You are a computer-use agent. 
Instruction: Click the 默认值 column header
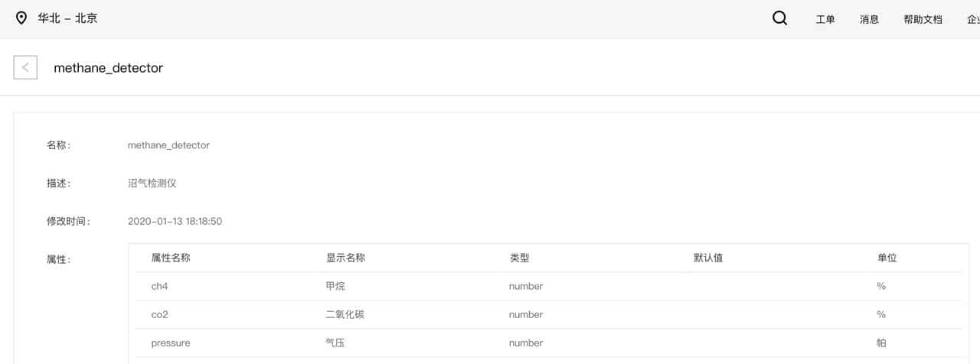[x=707, y=258]
